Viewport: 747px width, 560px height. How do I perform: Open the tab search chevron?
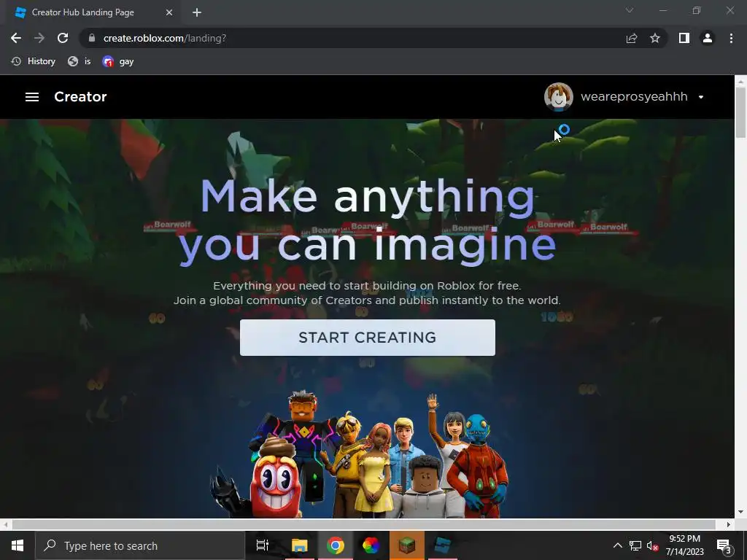click(x=630, y=10)
